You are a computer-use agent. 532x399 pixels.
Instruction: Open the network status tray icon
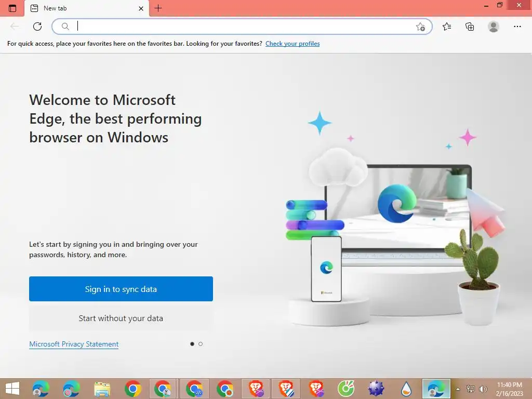[471, 389]
